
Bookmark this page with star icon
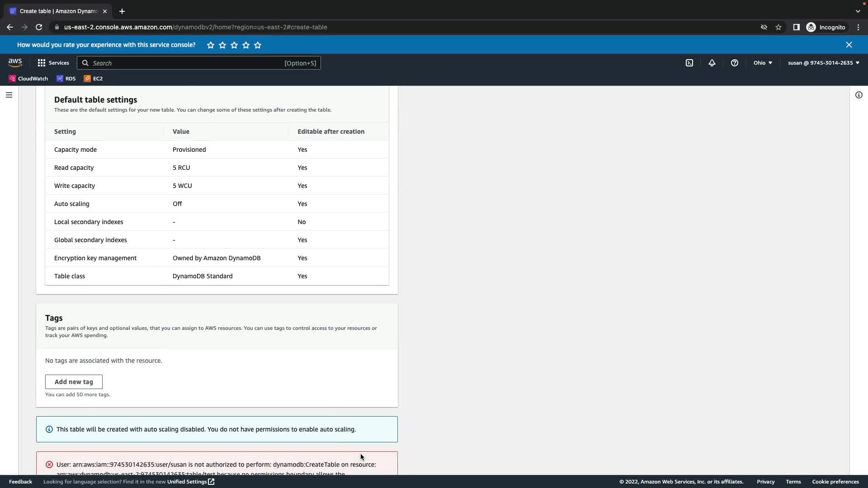tap(778, 27)
